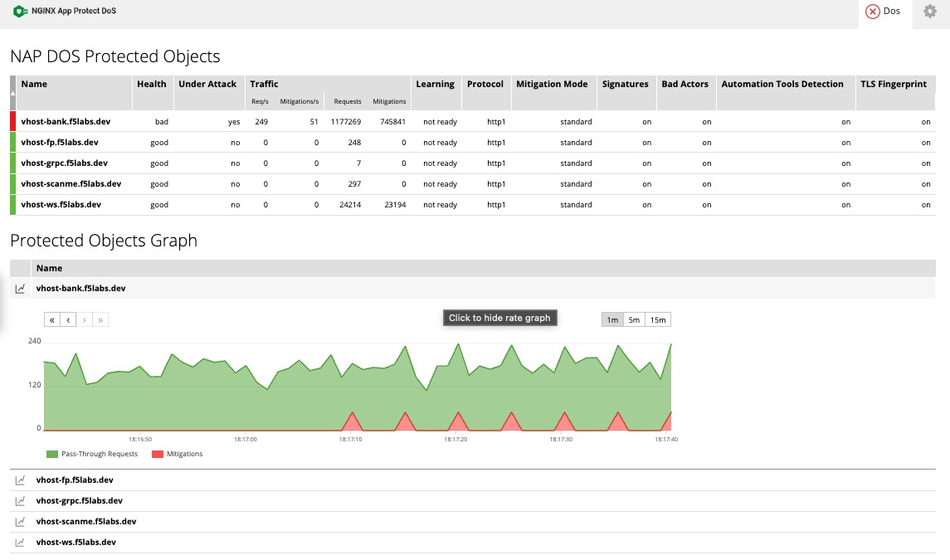Click the NAP DOS Protected Objects heading
Image resolution: width=950 pixels, height=560 pixels.
click(115, 56)
